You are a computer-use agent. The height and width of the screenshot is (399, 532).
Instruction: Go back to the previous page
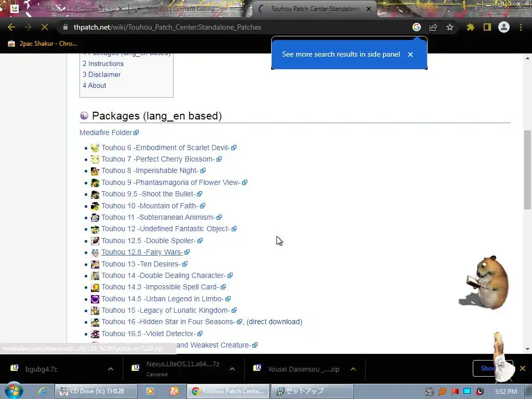click(11, 27)
